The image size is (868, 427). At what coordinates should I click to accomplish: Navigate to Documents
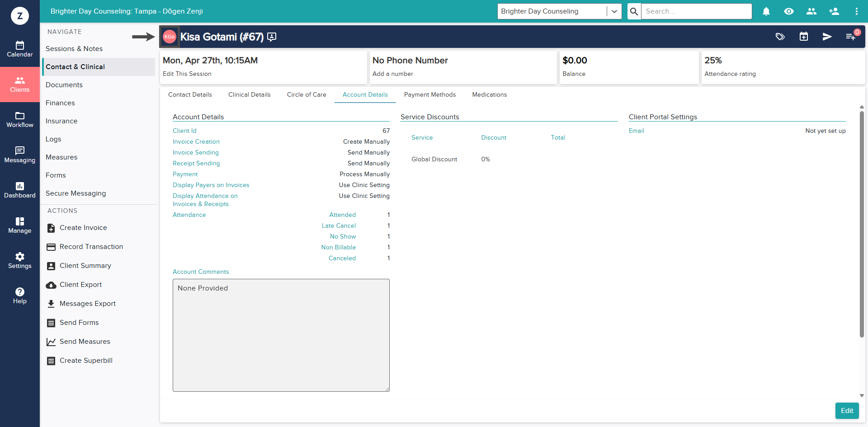[99, 85]
